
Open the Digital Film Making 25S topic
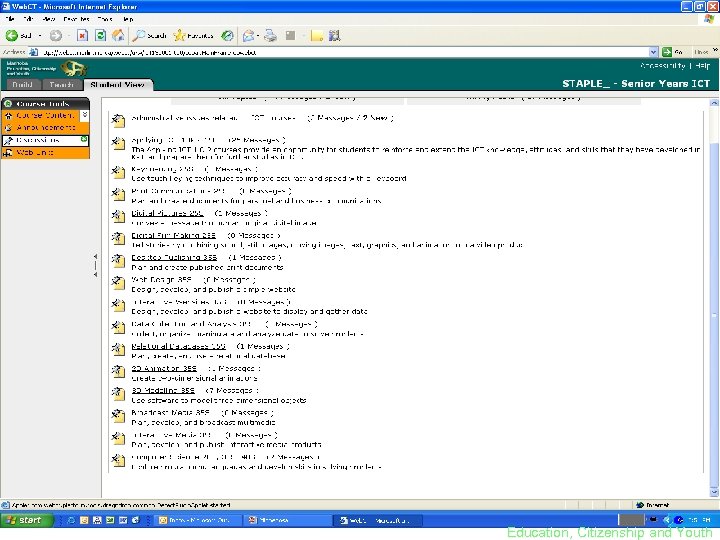click(173, 235)
